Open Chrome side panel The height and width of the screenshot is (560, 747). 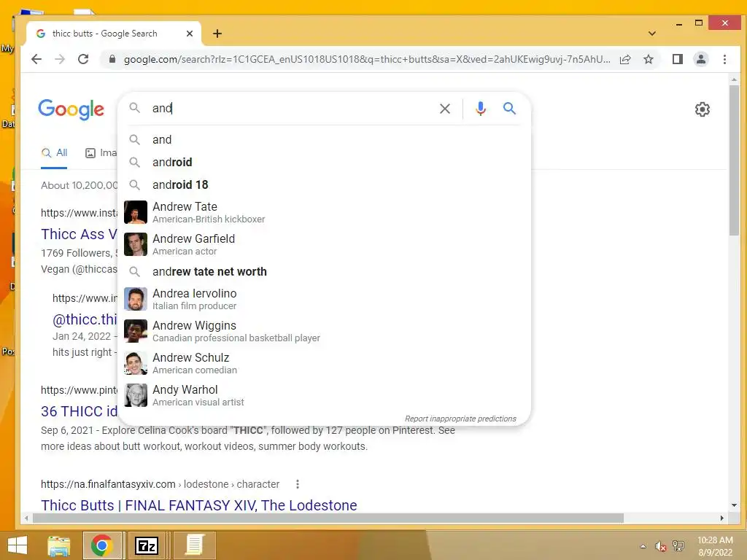pyautogui.click(x=678, y=59)
